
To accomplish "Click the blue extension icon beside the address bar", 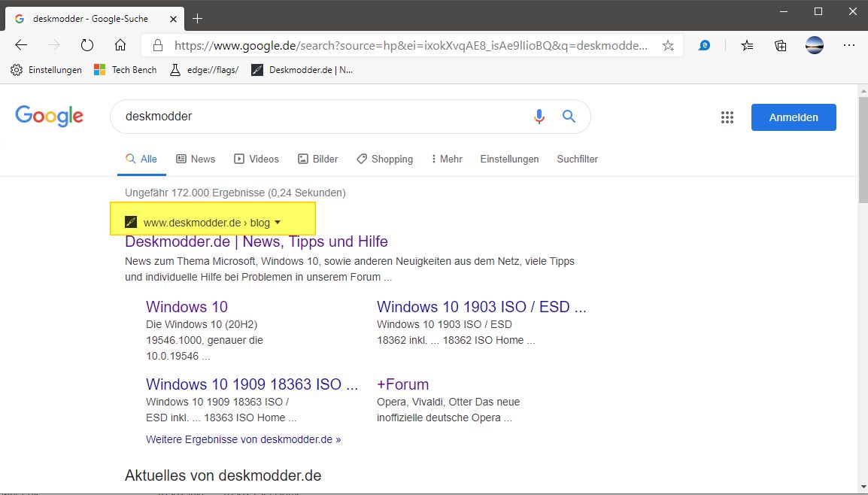I will coord(704,45).
